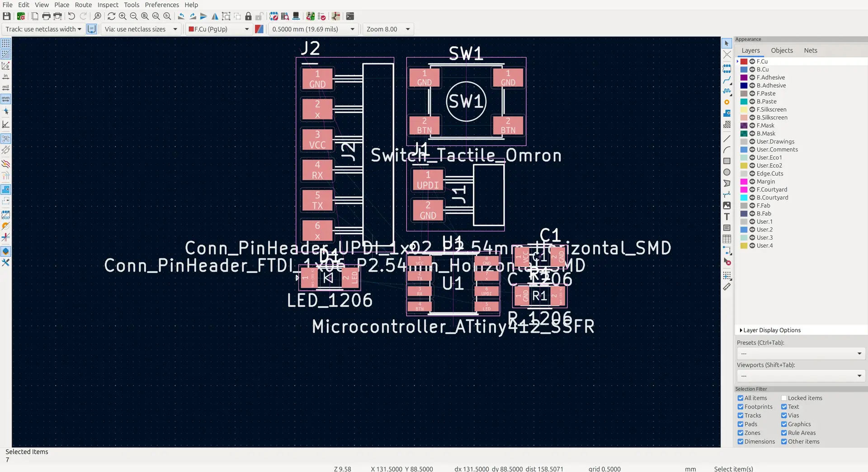Switch to the Nets tab

pos(811,51)
